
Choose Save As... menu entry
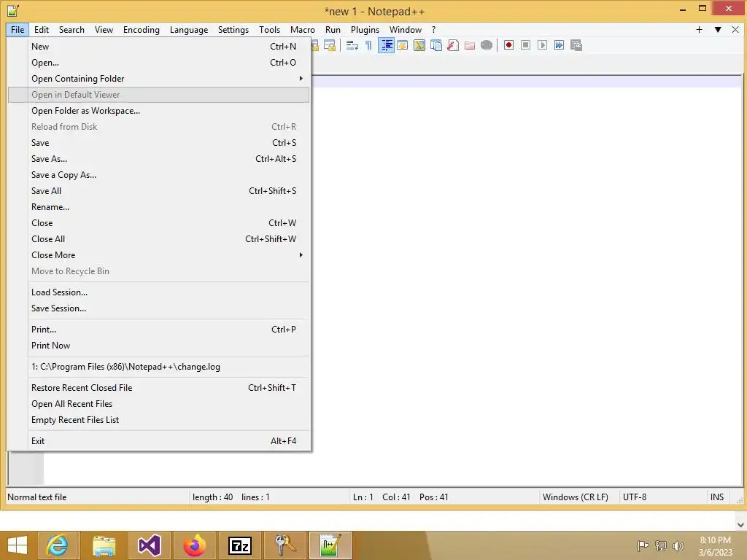[159, 158]
